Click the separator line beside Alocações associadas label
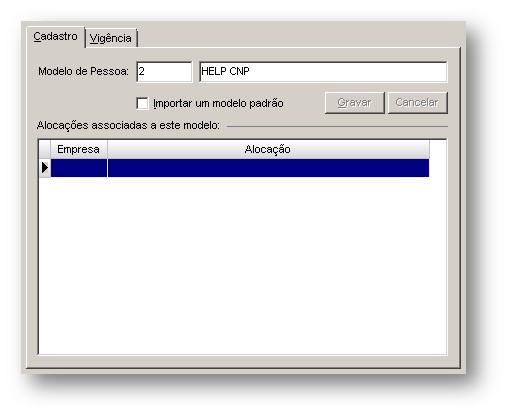 337,126
